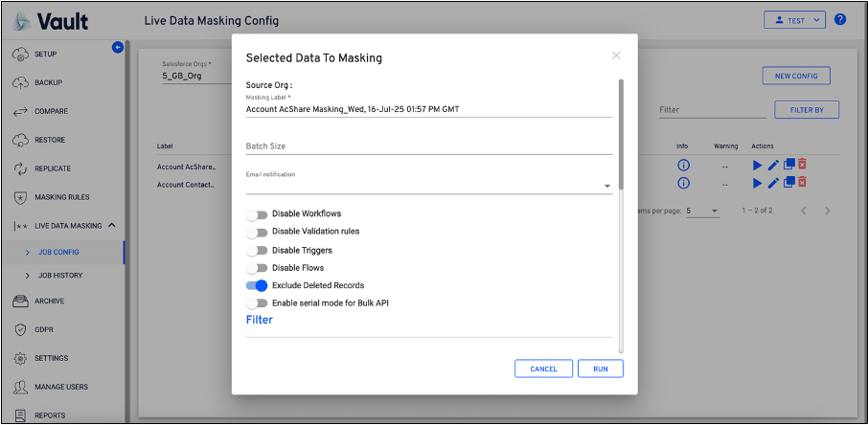Enable the Disable Workflows toggle

[x=256, y=214]
